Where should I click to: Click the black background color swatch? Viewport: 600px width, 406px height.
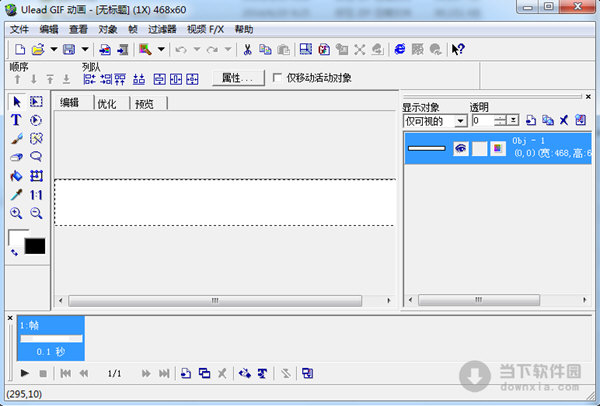tap(35, 246)
